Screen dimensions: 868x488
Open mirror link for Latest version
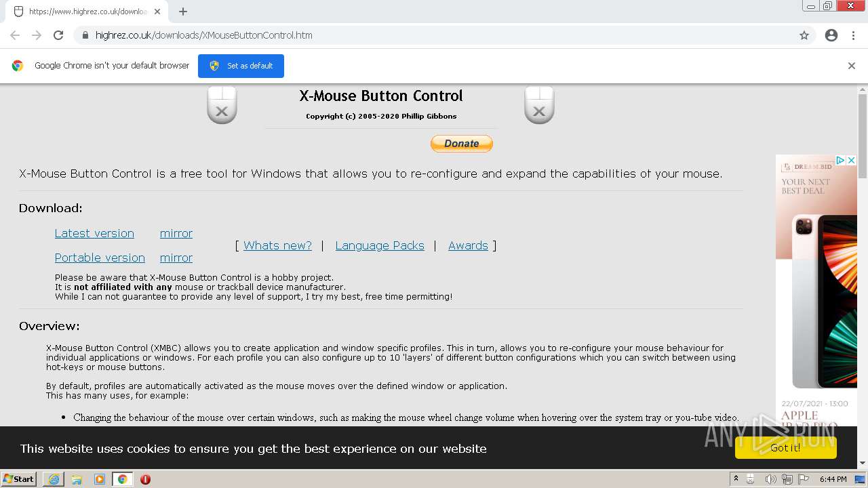[x=176, y=233]
